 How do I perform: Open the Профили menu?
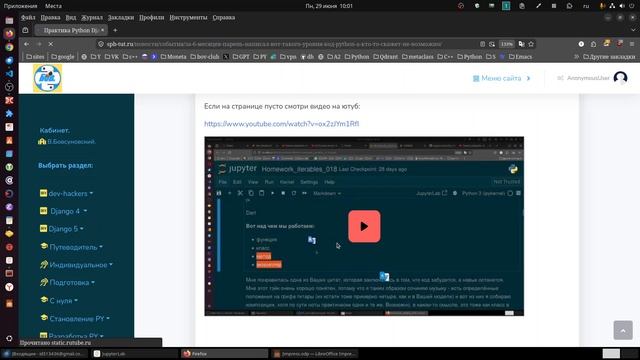(151, 18)
